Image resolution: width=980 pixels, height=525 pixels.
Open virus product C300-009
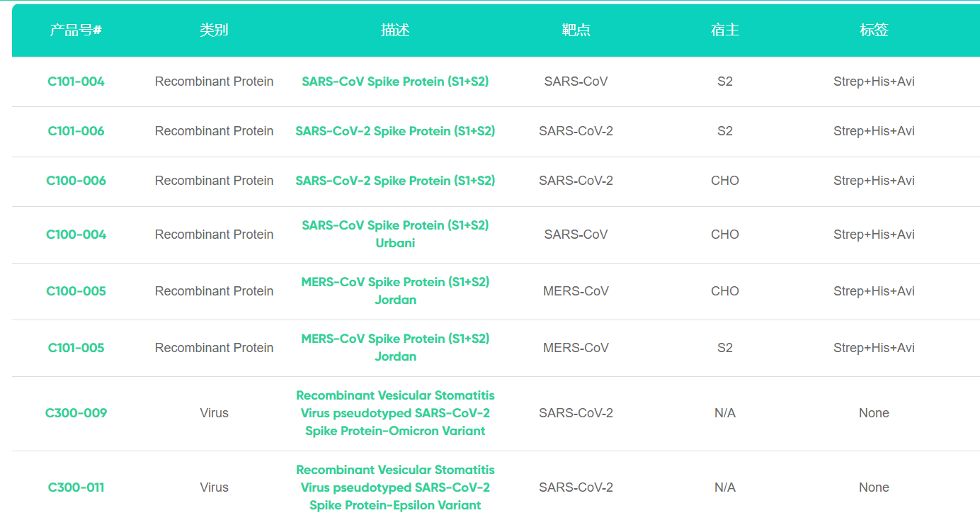(76, 413)
